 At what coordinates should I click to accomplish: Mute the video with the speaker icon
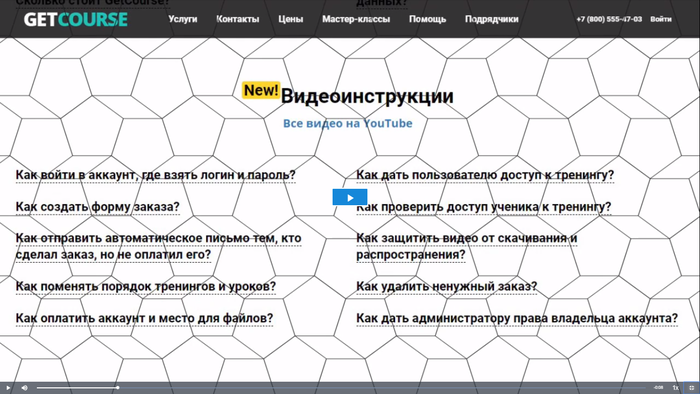(25, 388)
